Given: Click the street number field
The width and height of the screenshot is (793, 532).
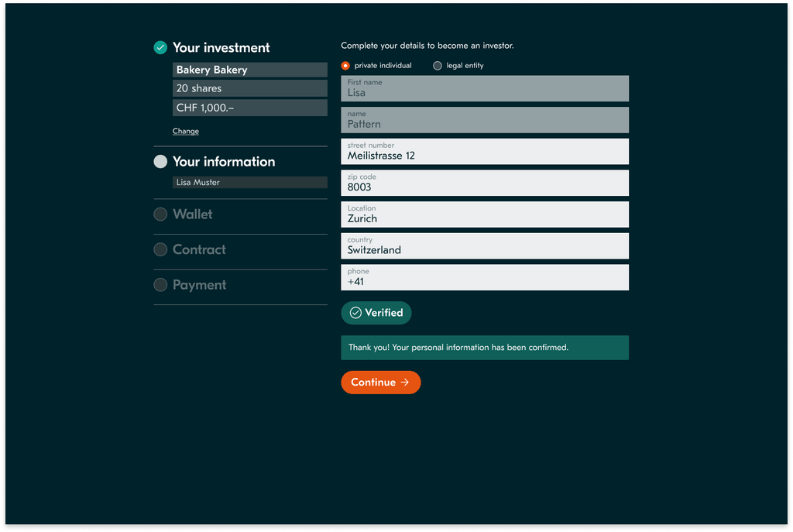Looking at the screenshot, I should point(485,152).
